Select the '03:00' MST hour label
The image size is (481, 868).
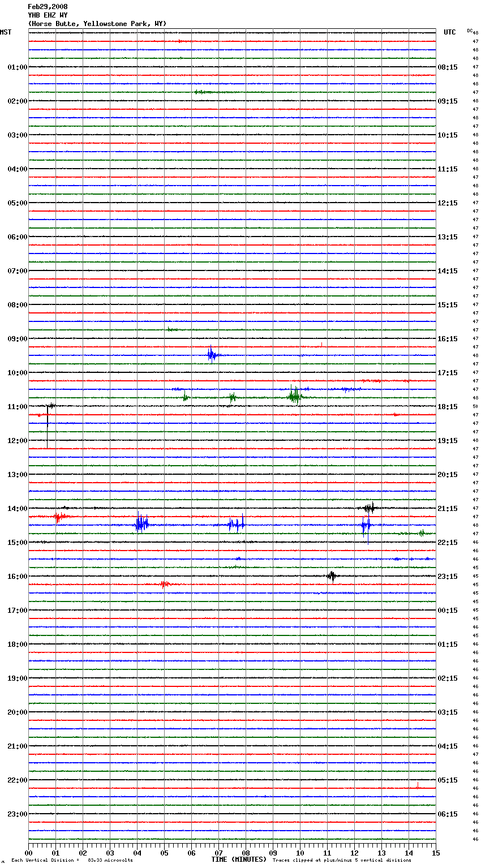[x=18, y=135]
